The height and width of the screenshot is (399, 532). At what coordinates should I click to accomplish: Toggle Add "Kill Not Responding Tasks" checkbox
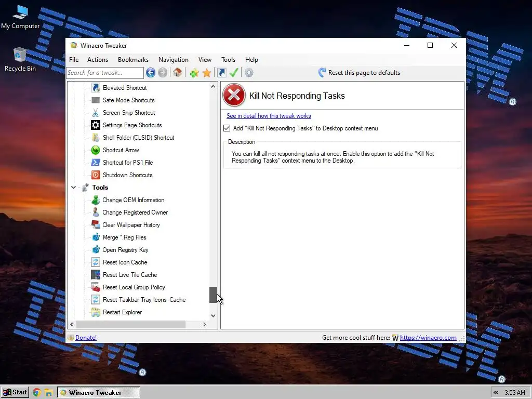point(227,128)
